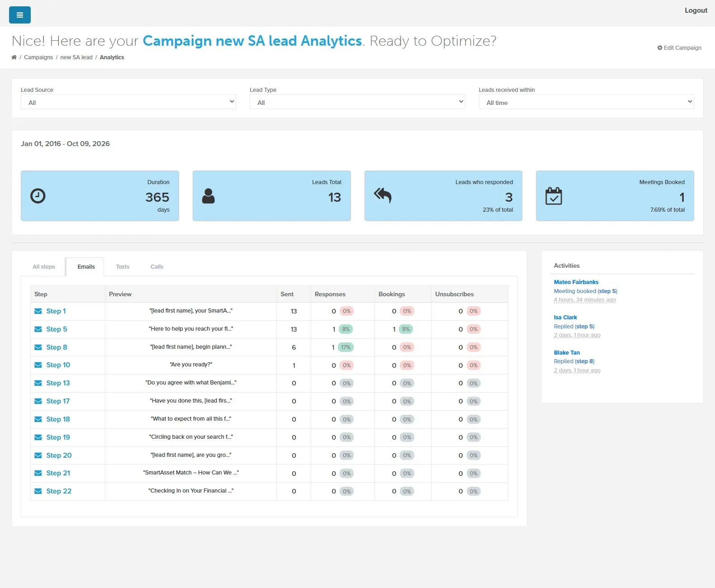This screenshot has width=715, height=588.
Task: Click the Edit Campaign gear icon
Action: click(660, 48)
